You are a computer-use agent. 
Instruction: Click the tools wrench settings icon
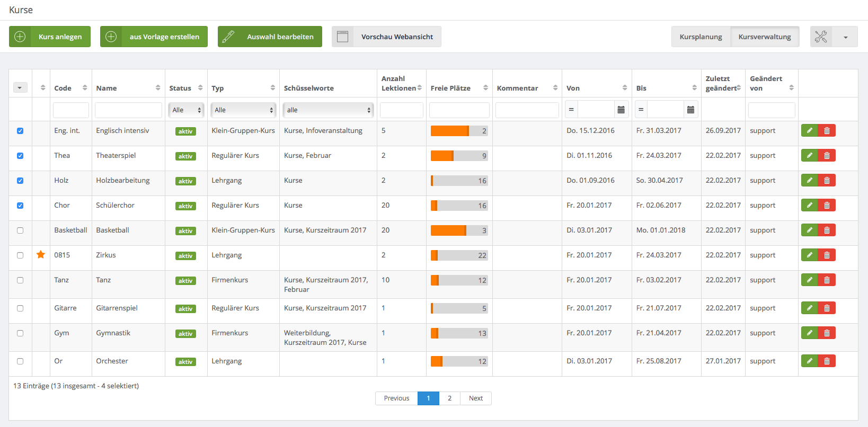pyautogui.click(x=821, y=37)
